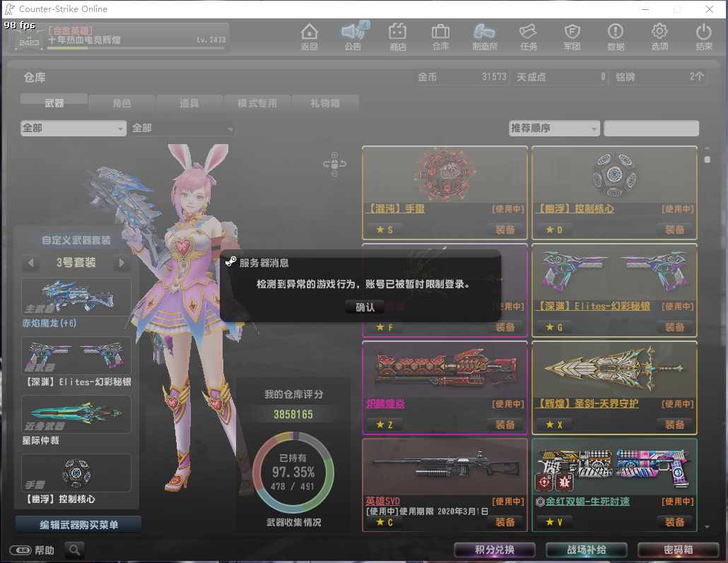Viewport: 728px width, 563px height.
Task: Click the 帮助 help toggle
Action: [32, 550]
